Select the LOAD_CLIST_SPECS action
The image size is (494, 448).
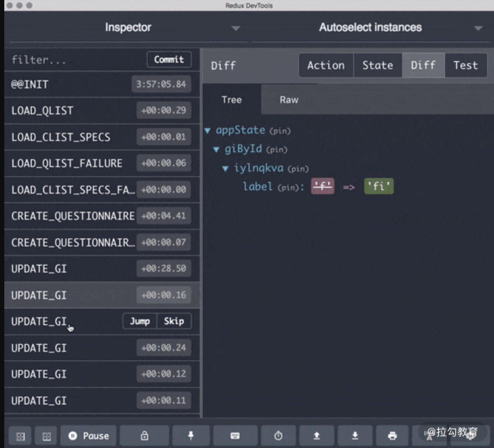click(102, 137)
